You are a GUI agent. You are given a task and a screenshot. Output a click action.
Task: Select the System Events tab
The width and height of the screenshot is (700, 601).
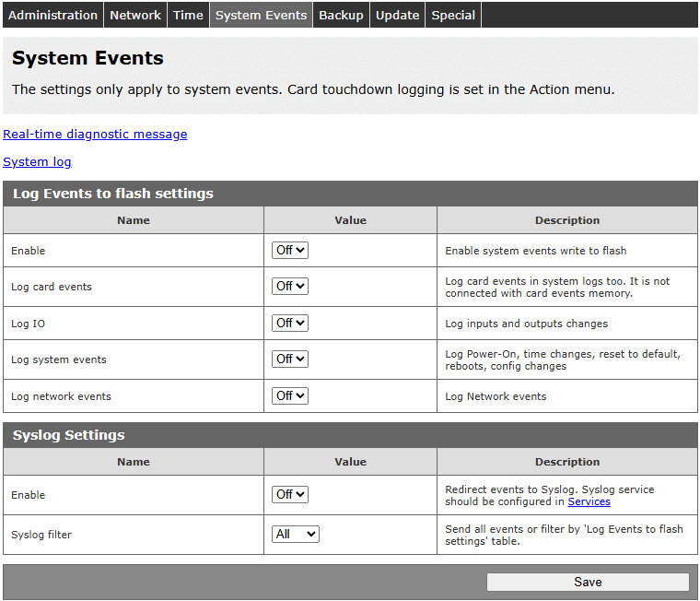pos(261,15)
